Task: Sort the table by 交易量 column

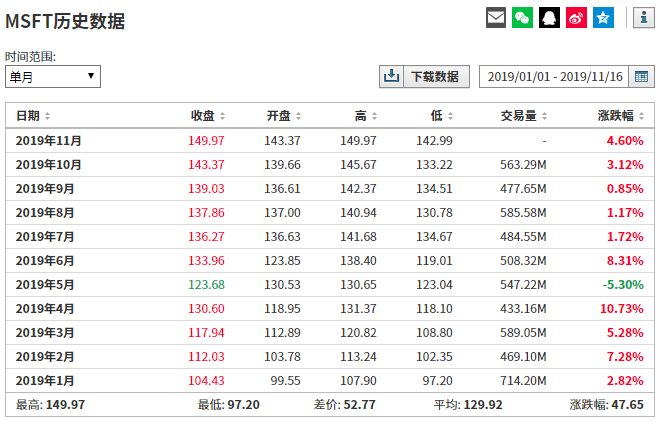Action: (524, 116)
